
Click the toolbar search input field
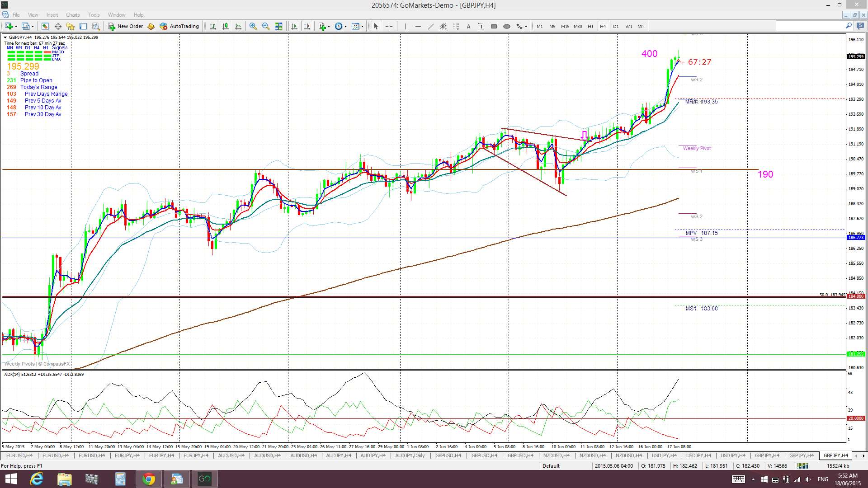pos(810,26)
